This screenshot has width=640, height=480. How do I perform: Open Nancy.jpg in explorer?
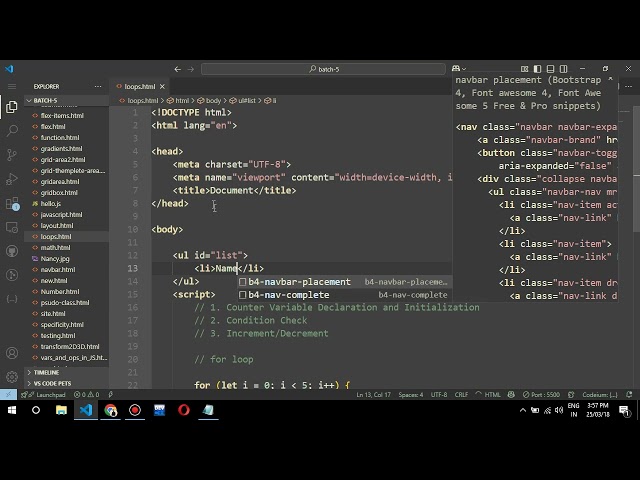pyautogui.click(x=55, y=259)
